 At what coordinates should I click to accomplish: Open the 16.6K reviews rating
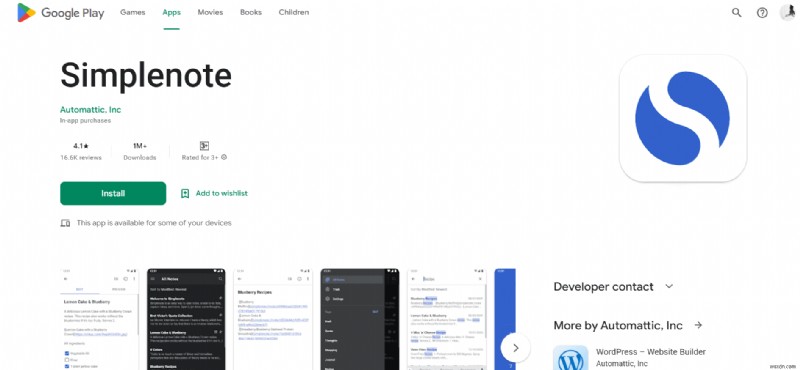(x=81, y=152)
